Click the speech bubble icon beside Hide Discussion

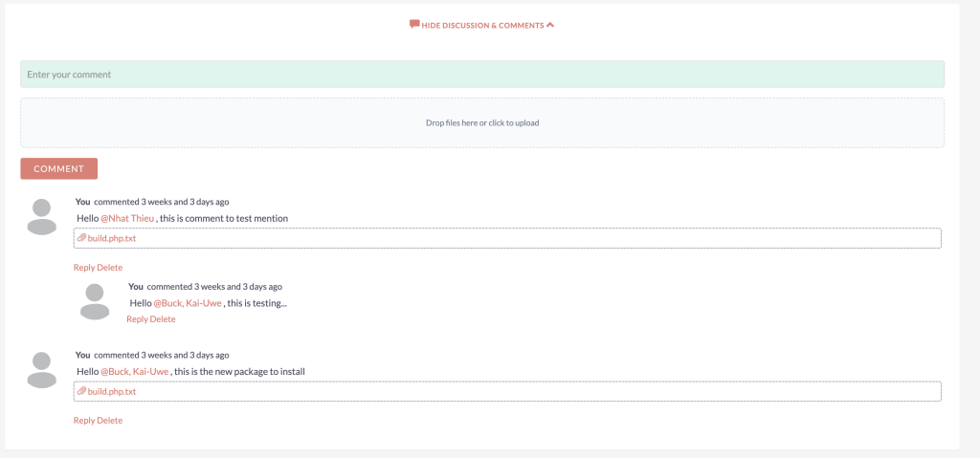(x=414, y=25)
